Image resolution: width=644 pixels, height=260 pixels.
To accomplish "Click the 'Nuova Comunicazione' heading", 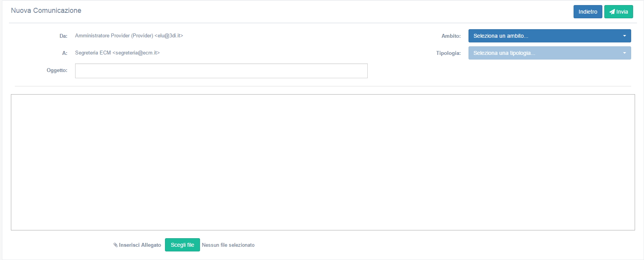I will coord(46,11).
